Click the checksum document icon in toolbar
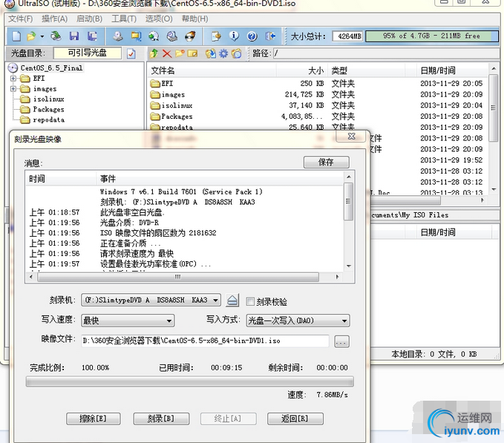This screenshot has height=443, width=504. (216, 36)
